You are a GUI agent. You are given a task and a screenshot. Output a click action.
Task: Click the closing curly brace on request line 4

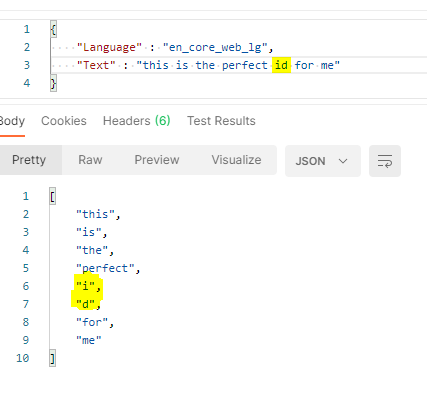coord(53,83)
